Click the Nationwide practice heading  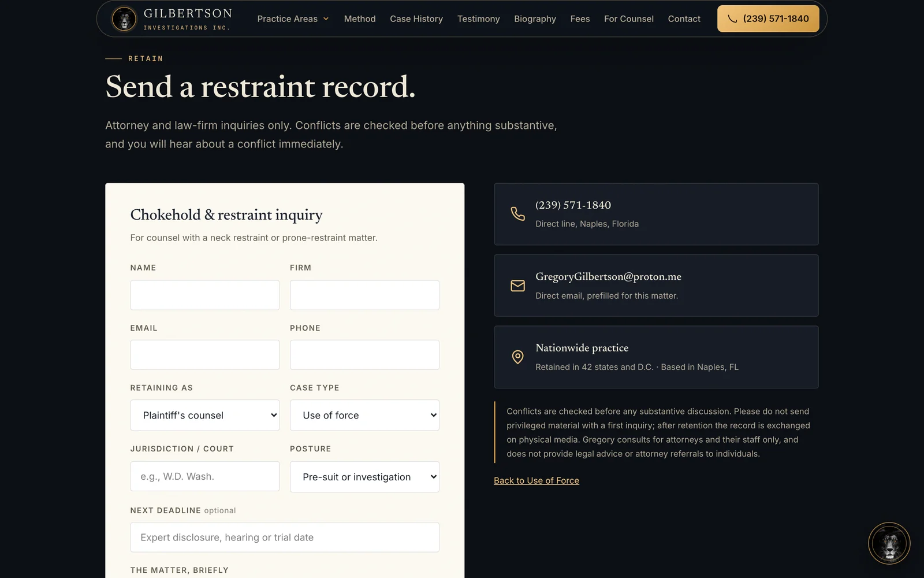point(582,348)
